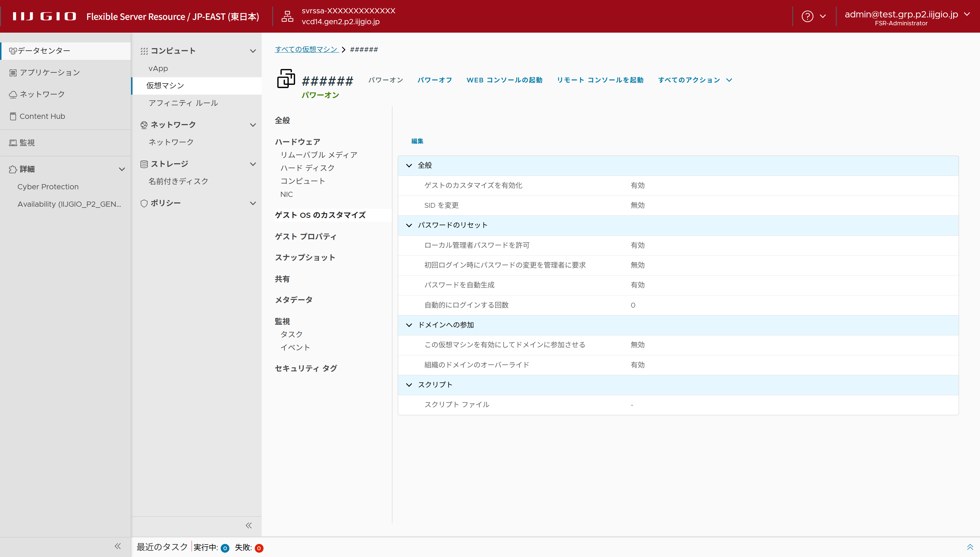Collapse the secondary navigation panel with double chevron
This screenshot has height=557, width=980.
249,525
